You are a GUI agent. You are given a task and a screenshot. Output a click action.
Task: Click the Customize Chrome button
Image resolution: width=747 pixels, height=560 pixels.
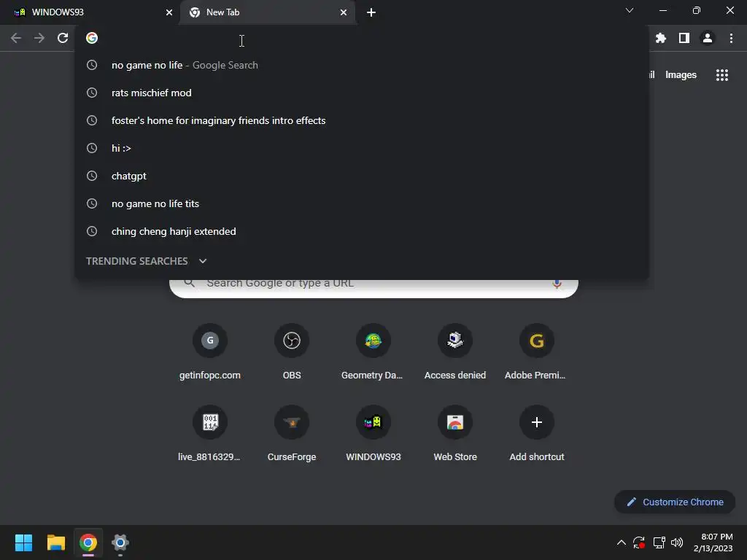pos(675,502)
